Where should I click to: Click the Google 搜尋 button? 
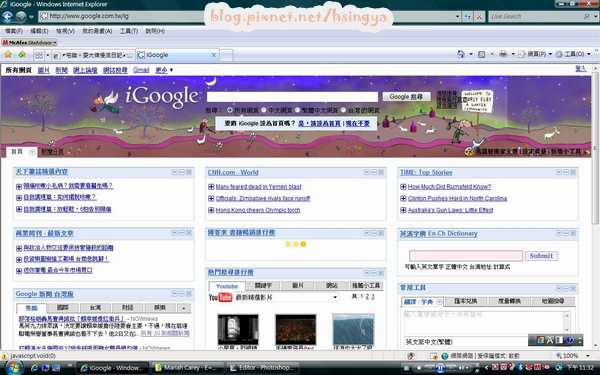[406, 97]
